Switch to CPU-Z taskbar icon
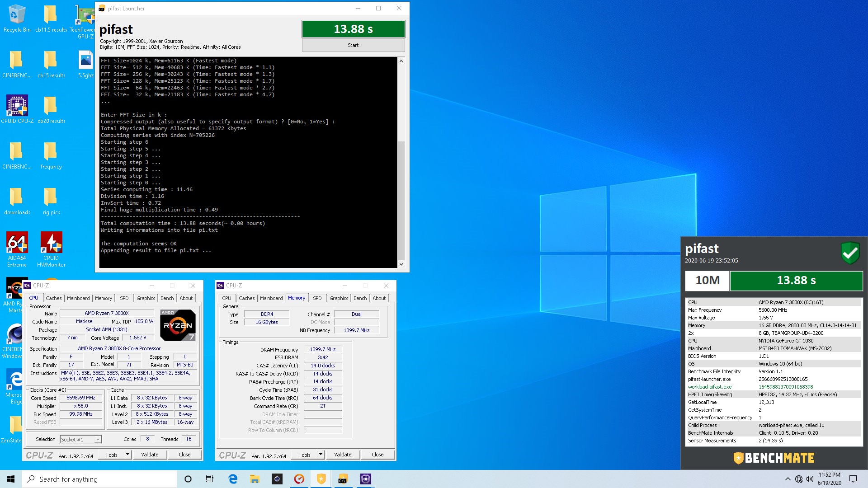The width and height of the screenshot is (868, 488). (365, 479)
